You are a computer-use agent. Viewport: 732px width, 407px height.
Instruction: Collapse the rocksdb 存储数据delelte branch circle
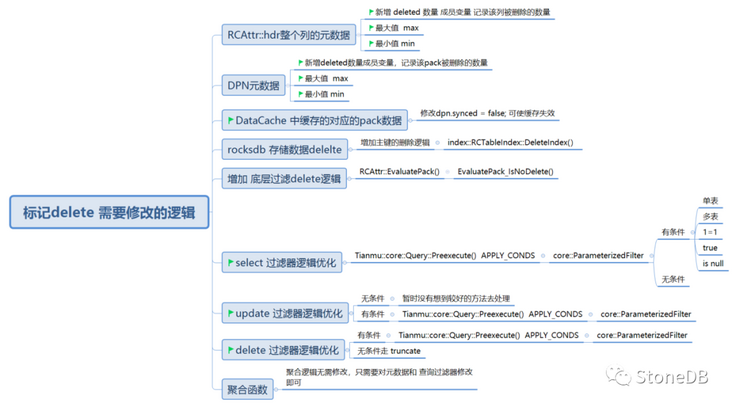point(350,150)
